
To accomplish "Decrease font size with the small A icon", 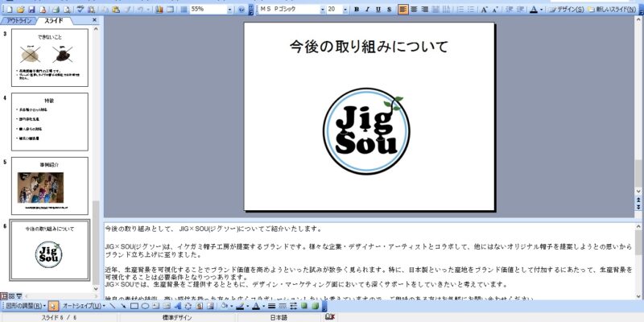I will point(495,10).
